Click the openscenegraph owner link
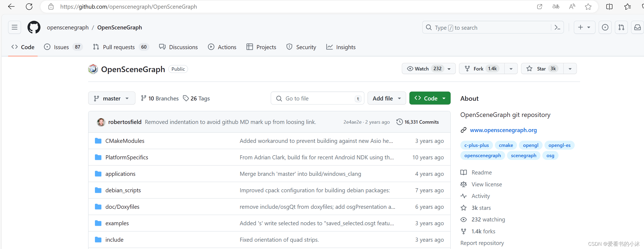The height and width of the screenshot is (249, 644). click(68, 27)
